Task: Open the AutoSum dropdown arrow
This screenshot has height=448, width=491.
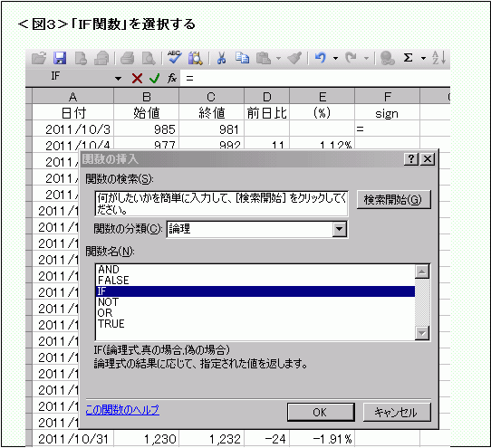Action: (x=423, y=58)
